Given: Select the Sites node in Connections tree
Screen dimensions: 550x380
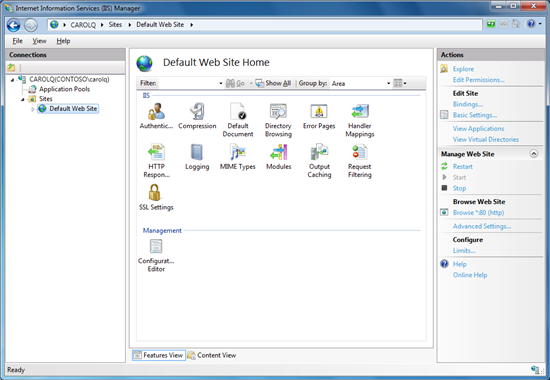Looking at the screenshot, I should [x=46, y=99].
